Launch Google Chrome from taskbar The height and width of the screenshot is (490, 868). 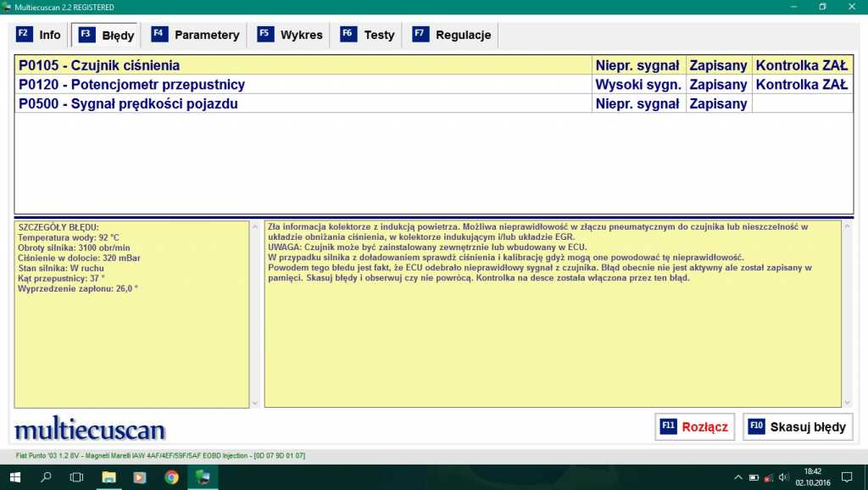(171, 477)
